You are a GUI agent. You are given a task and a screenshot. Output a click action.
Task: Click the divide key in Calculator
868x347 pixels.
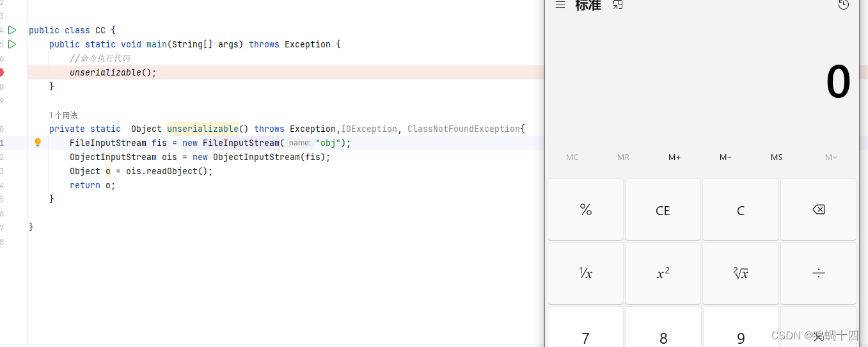[818, 273]
